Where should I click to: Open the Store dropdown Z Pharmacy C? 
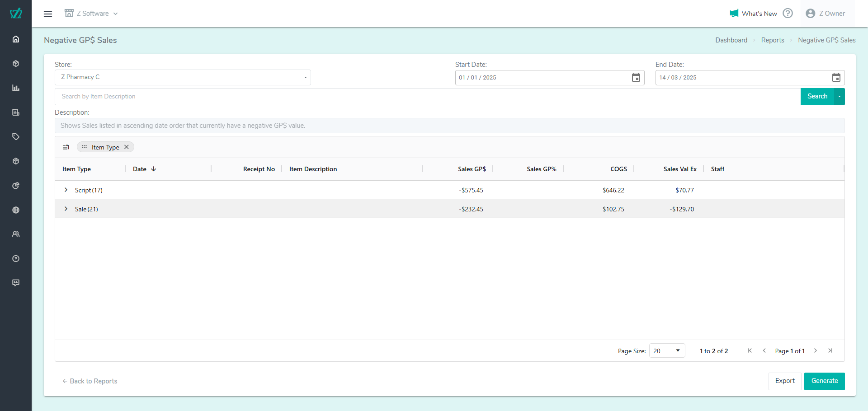point(183,78)
